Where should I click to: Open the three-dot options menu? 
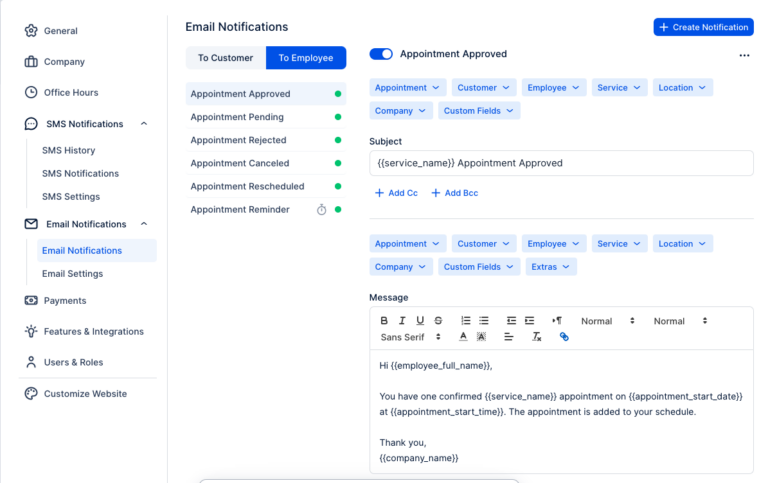[x=744, y=55]
